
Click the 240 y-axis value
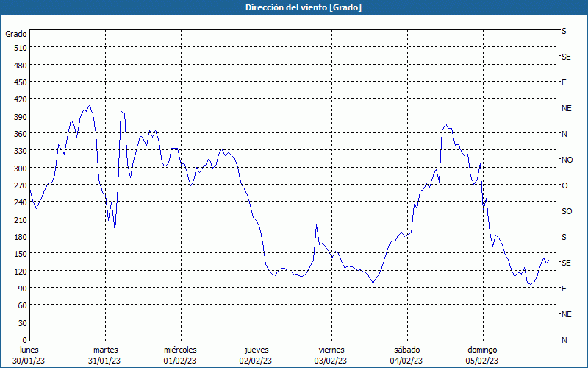pos(21,202)
